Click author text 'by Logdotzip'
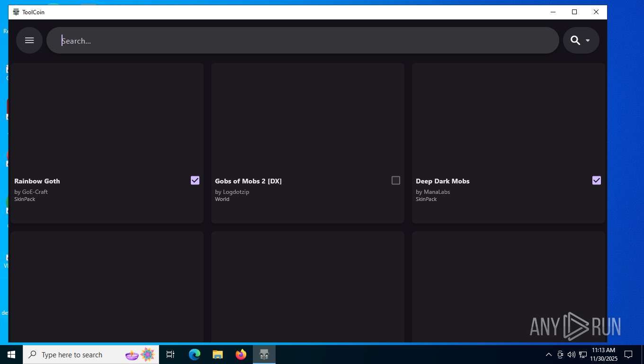644x364 pixels. click(x=232, y=192)
